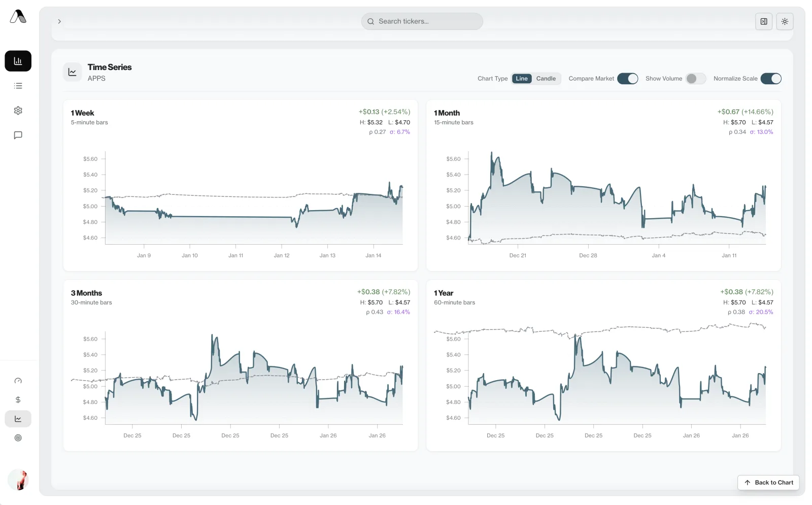Open the chat bubble sidebar icon

click(x=18, y=135)
